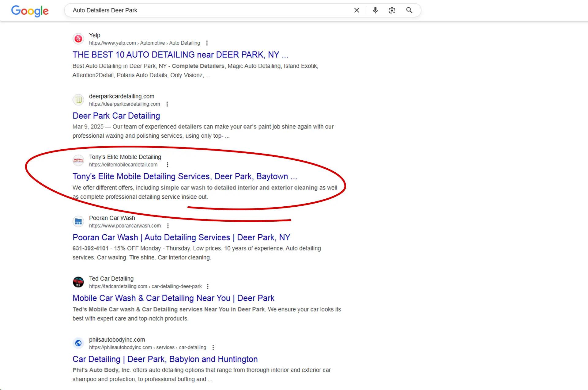Viewport: 588px width, 390px height.
Task: Open THE BEST 10 AUTO DETAILING link
Action: [180, 55]
